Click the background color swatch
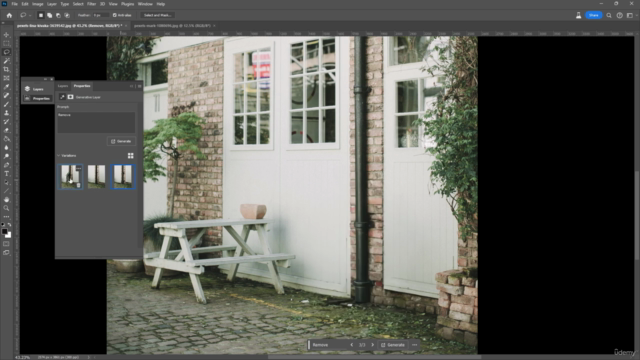 [x=9, y=236]
